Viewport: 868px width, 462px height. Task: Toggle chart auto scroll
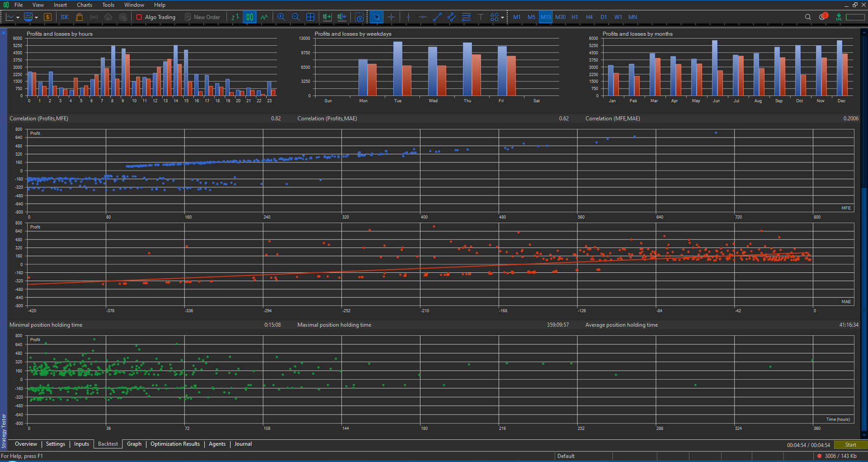(327, 17)
